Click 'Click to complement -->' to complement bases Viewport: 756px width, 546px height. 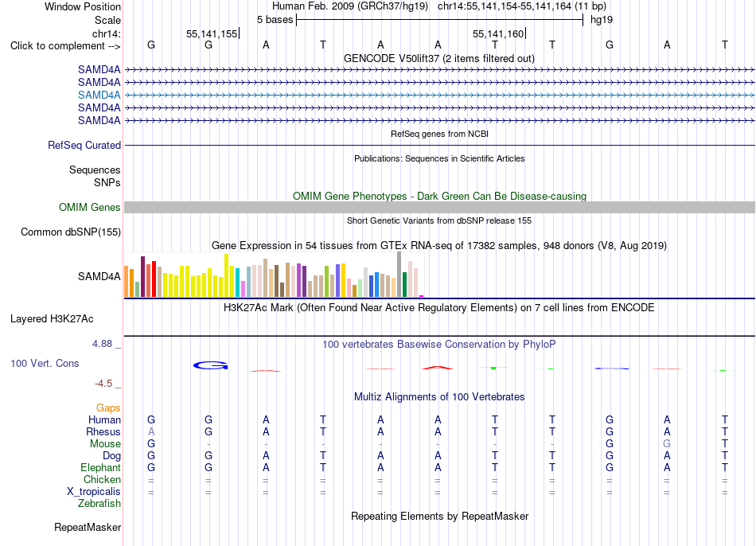(x=65, y=46)
